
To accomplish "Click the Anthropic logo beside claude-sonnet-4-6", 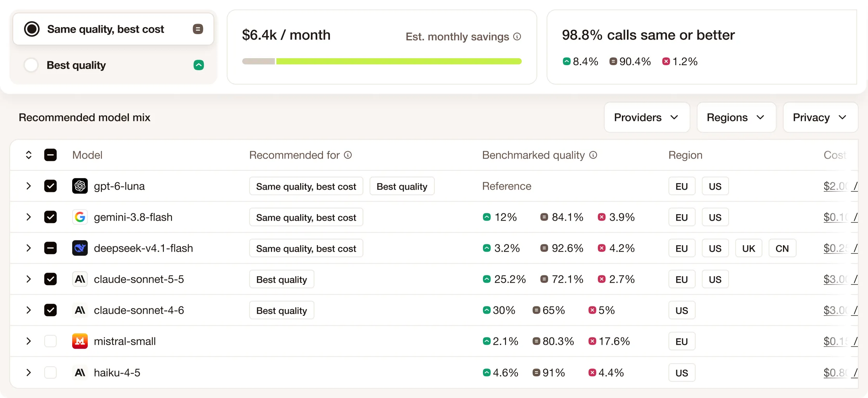I will [80, 310].
